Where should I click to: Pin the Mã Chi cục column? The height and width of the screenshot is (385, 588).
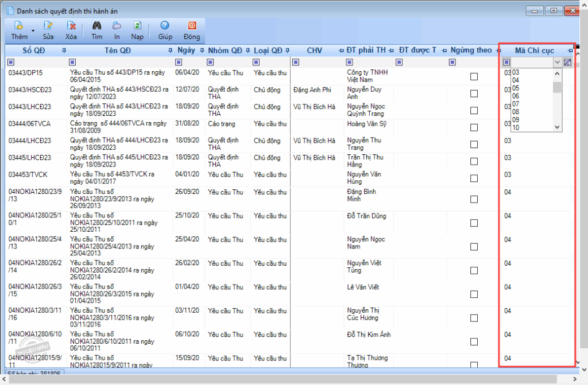570,50
